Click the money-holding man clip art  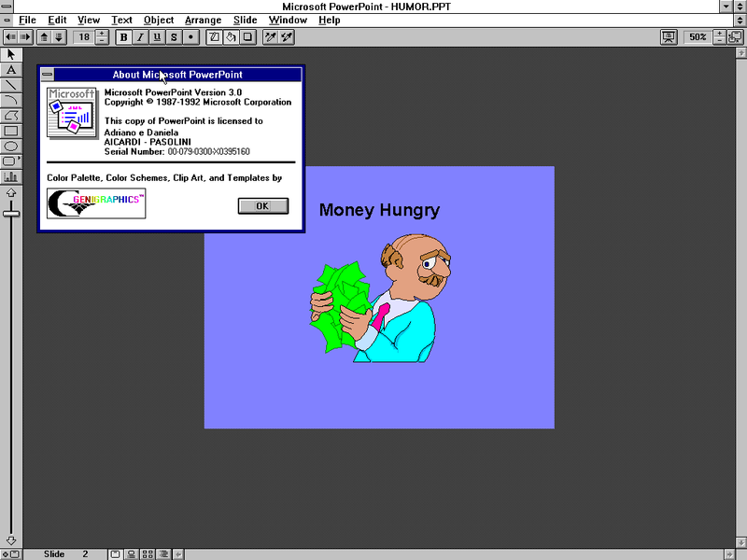coord(381,298)
